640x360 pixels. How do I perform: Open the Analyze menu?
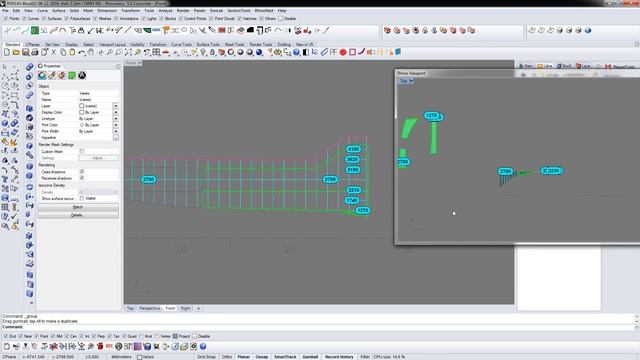pos(165,11)
